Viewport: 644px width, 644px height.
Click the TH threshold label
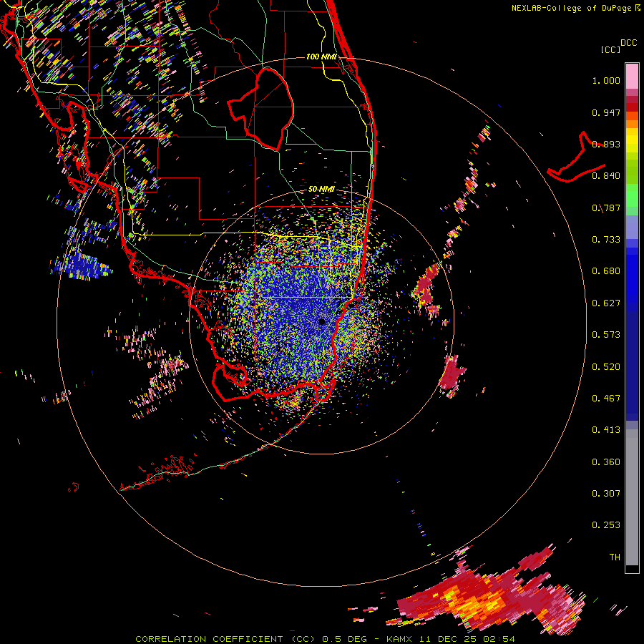click(615, 557)
